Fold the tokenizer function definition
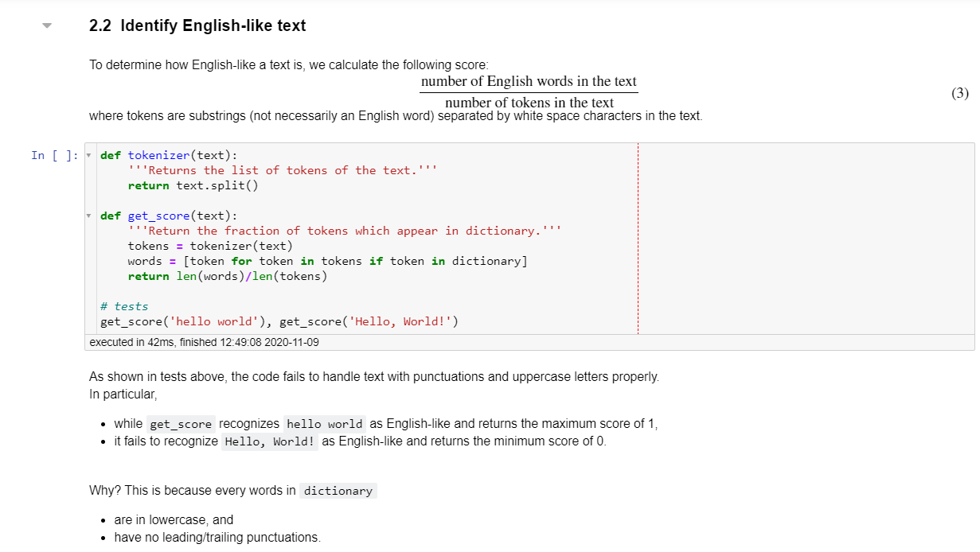Viewport: 980px width, 552px height. pos(88,155)
